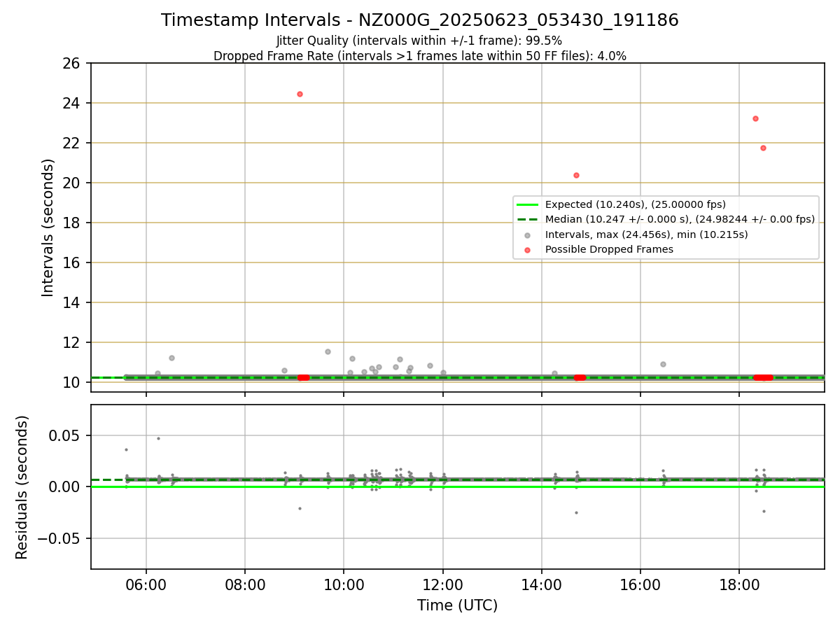This screenshot has width=840, height=630.
Task: Click the 20 tick label on the intervals axis
Action: [73, 183]
